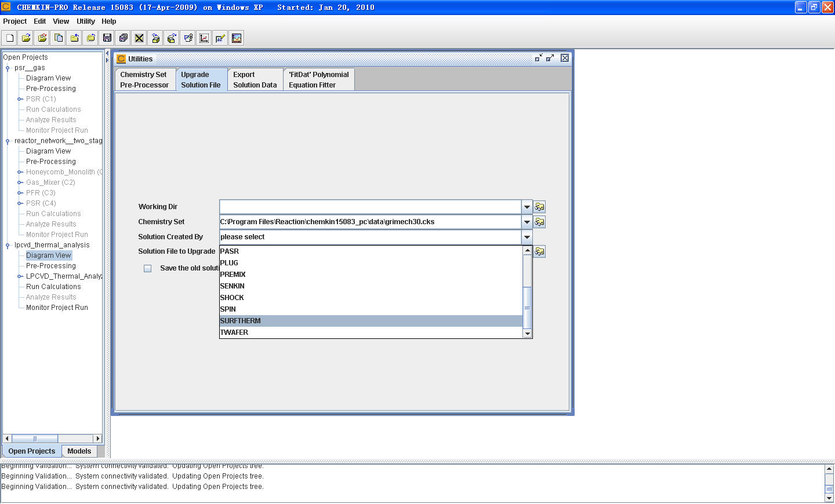Viewport: 835px width, 504px height.
Task: Click the fifth toolbar folder icon with arrow
Action: 75,38
